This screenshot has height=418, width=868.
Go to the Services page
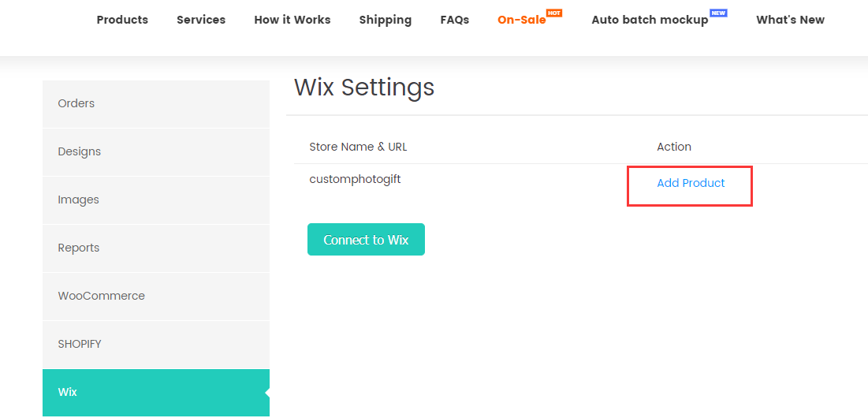click(201, 20)
